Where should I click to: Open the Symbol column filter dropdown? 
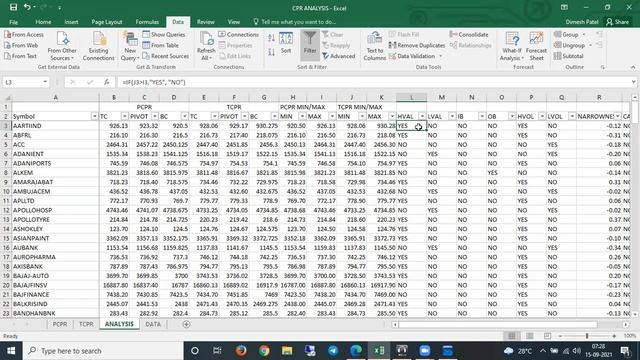(94, 116)
